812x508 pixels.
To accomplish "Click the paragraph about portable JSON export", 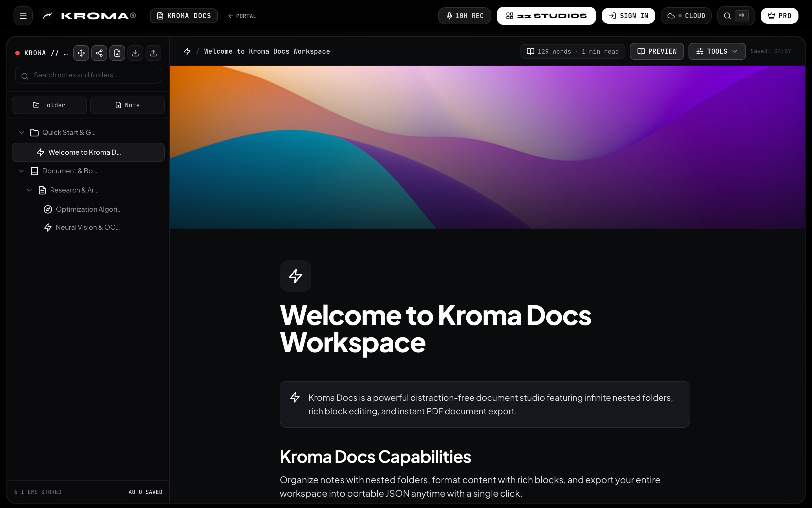I will tap(470, 487).
